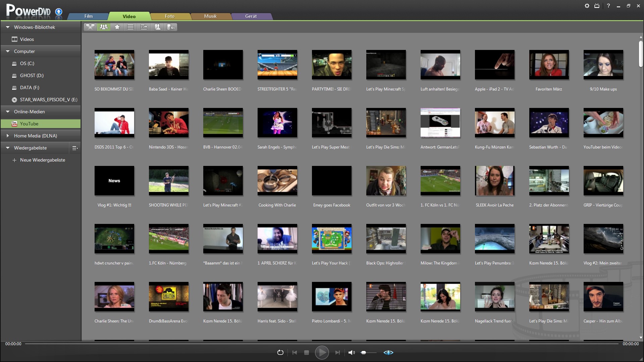Activate the people thumbnail view icon

pyautogui.click(x=103, y=27)
